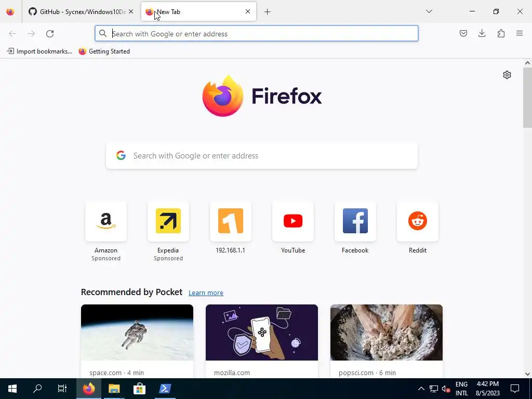The height and width of the screenshot is (399, 532).
Task: Open the mozilla.com story thumbnail
Action: pyautogui.click(x=262, y=332)
